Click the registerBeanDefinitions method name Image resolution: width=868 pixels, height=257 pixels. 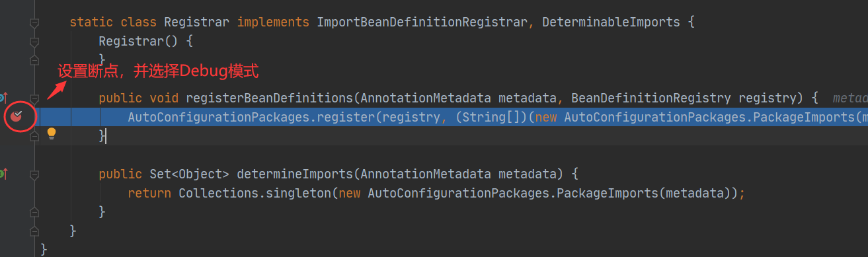click(x=270, y=98)
